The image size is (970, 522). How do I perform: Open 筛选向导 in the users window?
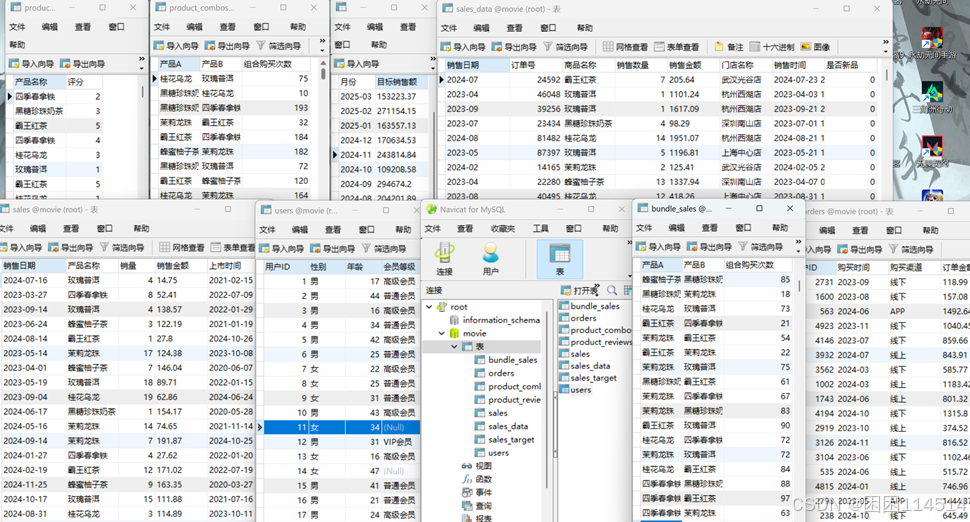(x=384, y=249)
